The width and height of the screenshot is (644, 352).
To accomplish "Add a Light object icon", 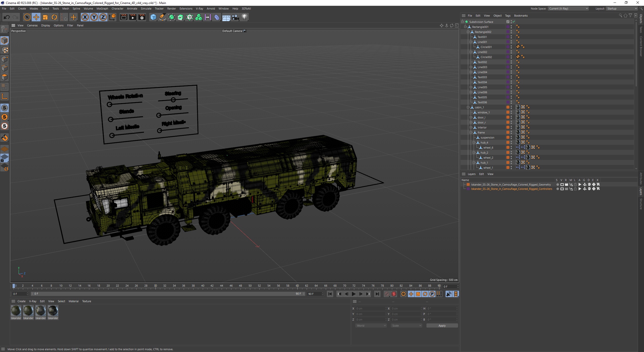I will [x=245, y=17].
